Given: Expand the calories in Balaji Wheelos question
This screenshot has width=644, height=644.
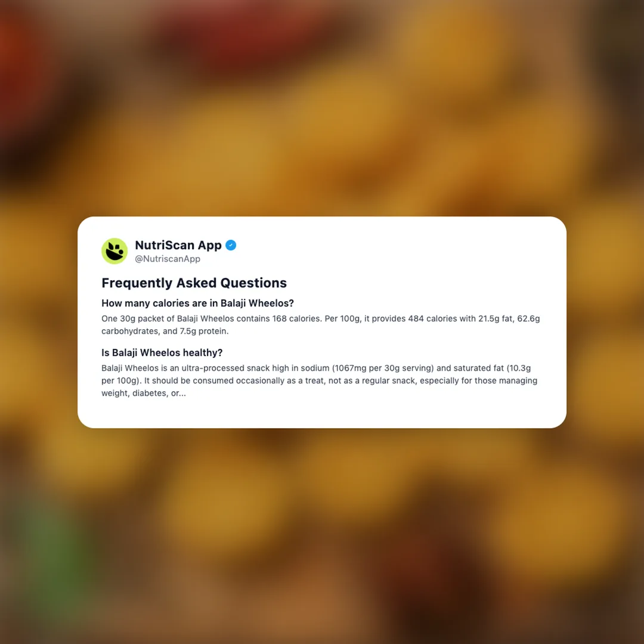Looking at the screenshot, I should (197, 303).
